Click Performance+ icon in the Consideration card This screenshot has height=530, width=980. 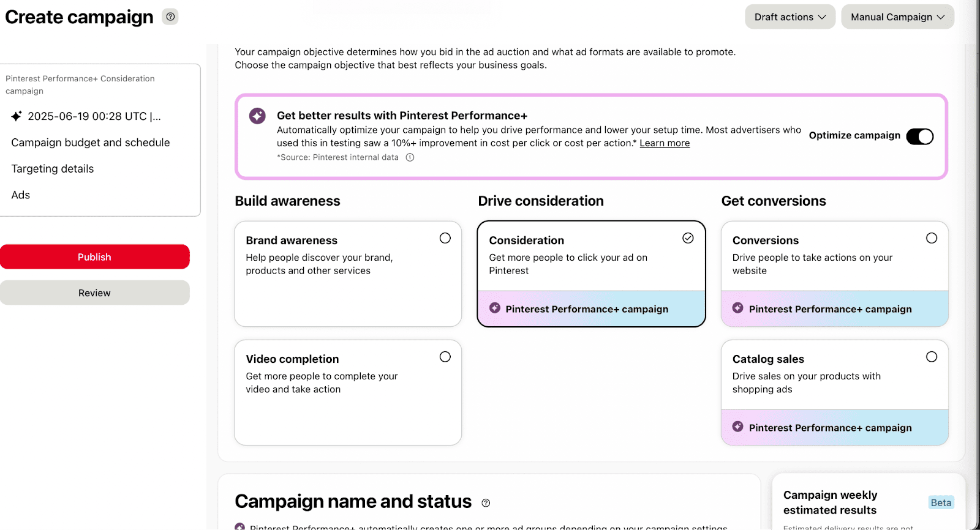495,308
